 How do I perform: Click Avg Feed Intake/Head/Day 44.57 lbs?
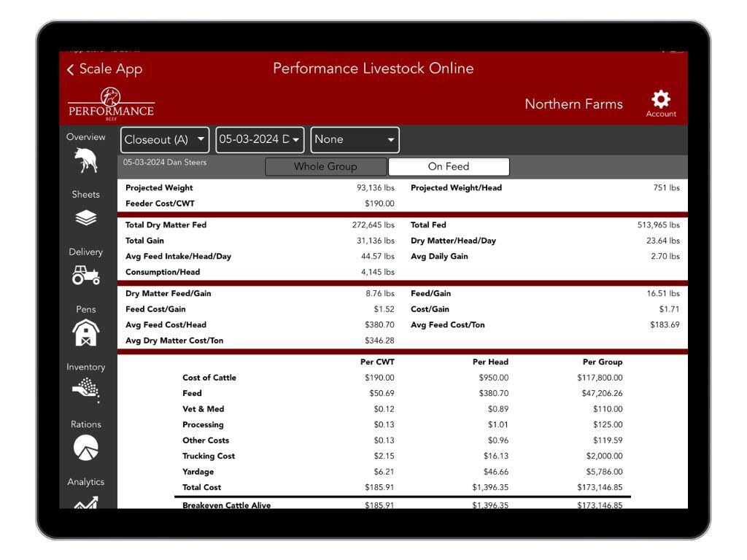tap(378, 256)
